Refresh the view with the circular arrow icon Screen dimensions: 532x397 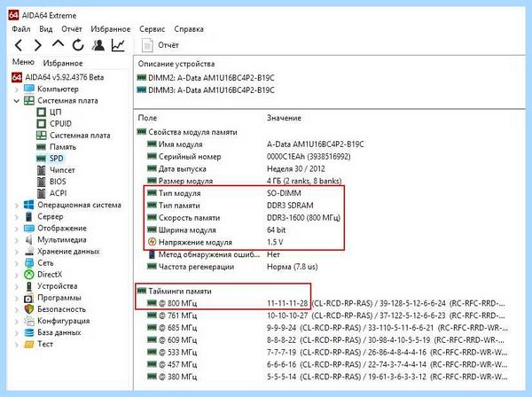click(78, 45)
